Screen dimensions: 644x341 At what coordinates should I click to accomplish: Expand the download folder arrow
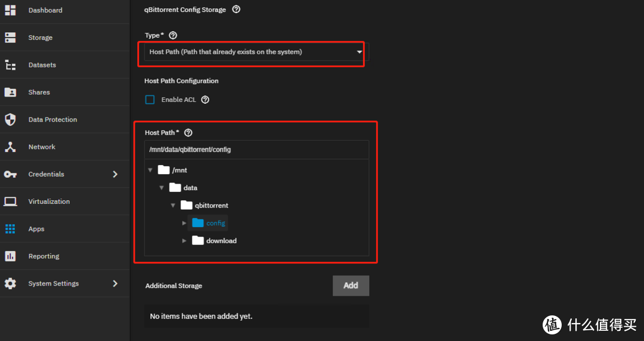point(184,241)
